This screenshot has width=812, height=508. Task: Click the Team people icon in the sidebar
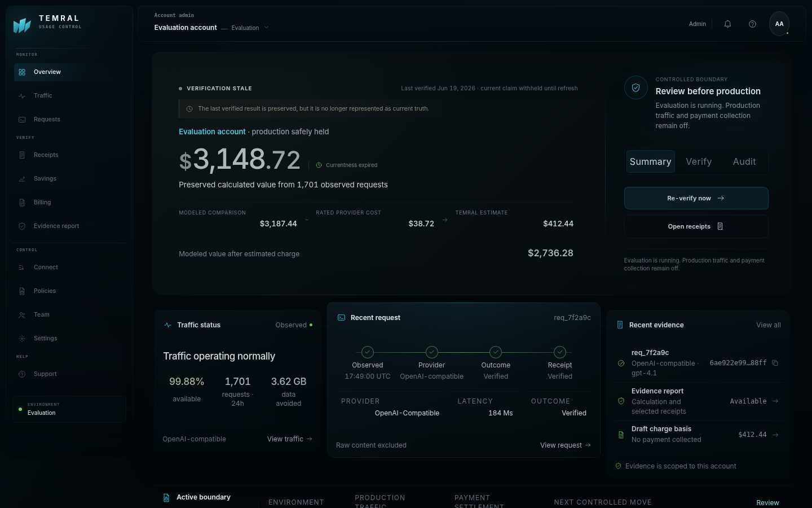click(22, 315)
